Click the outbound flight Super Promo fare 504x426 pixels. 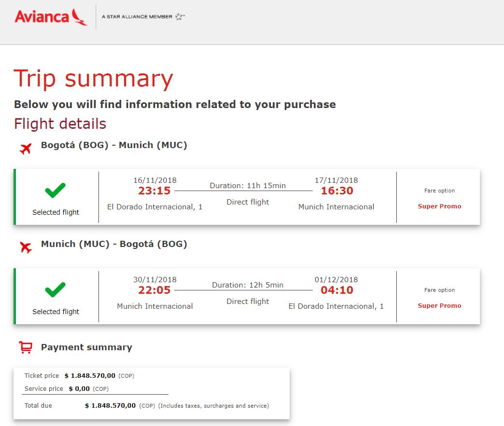click(x=439, y=206)
